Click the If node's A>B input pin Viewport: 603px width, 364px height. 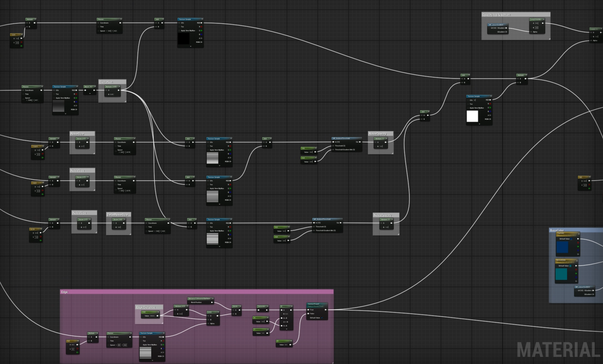[x=282, y=318]
